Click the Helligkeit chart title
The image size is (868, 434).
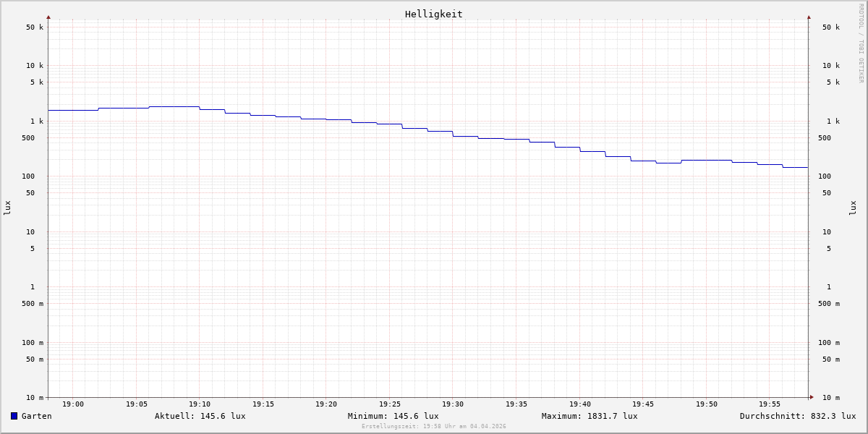[x=433, y=14]
